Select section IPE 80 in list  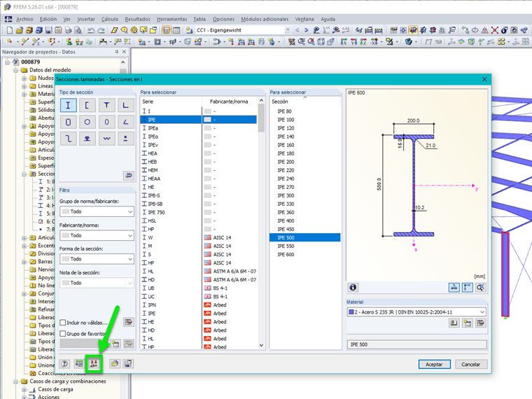coord(305,111)
